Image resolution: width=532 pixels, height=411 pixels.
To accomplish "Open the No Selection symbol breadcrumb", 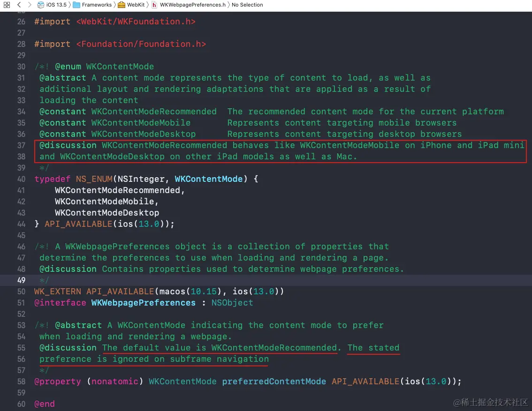I will coord(247,5).
